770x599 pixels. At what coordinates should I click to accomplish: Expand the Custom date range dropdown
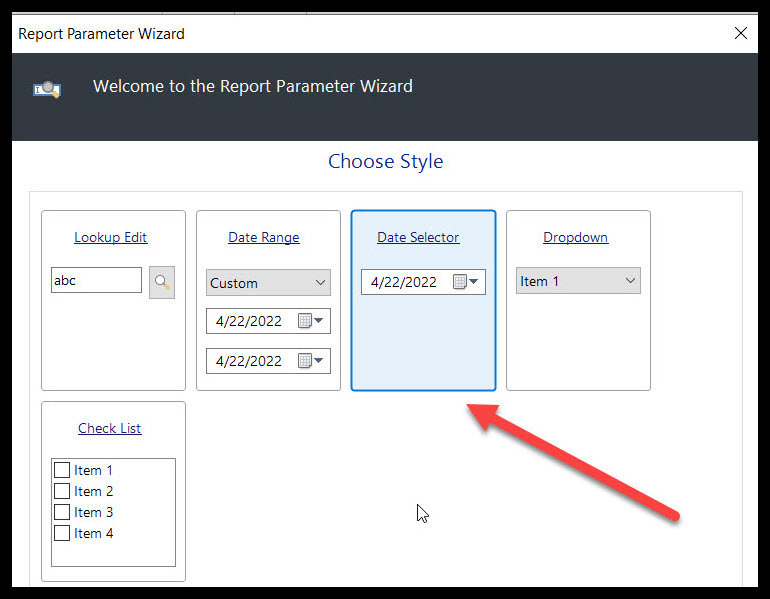pyautogui.click(x=320, y=283)
